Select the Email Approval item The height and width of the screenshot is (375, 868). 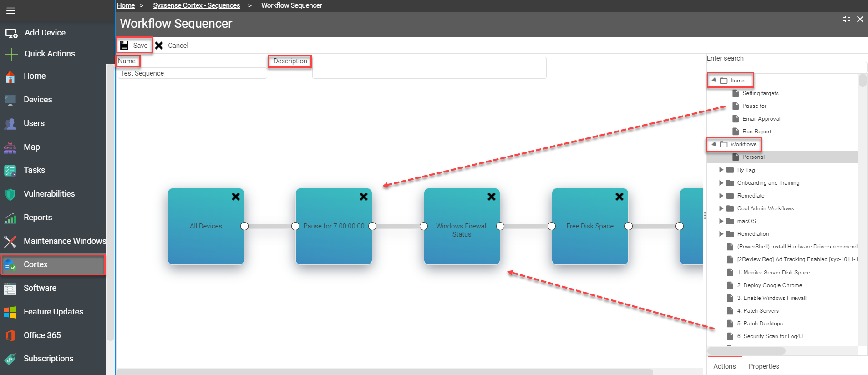point(761,119)
